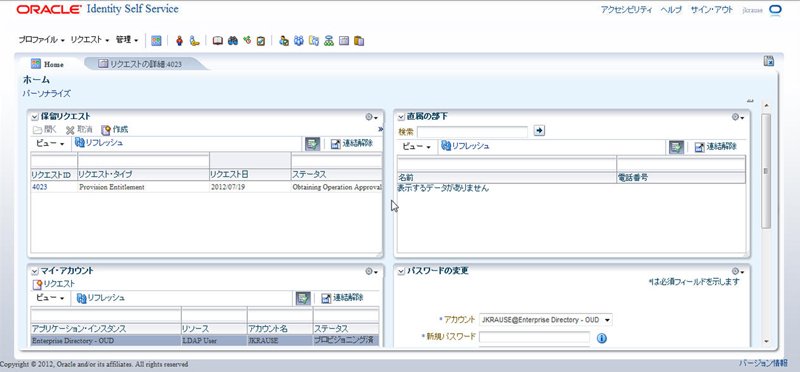Click the Home dashboard toolbar icon
This screenshot has height=372, width=800.
point(156,40)
